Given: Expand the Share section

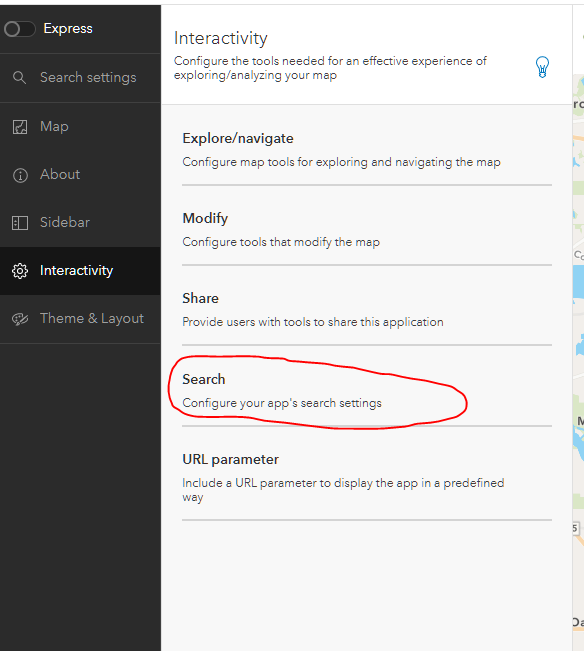Looking at the screenshot, I should [x=367, y=310].
